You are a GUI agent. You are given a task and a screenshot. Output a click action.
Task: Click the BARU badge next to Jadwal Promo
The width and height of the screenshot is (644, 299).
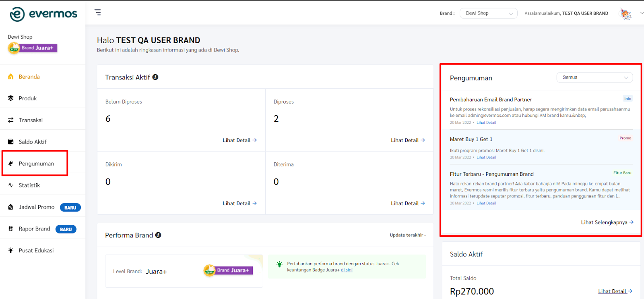[x=70, y=208]
